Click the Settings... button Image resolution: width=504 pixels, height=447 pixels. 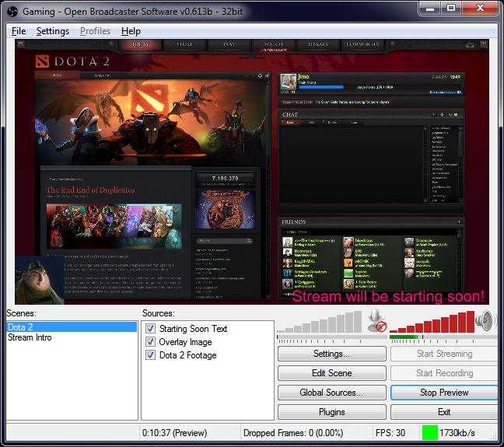coord(331,354)
